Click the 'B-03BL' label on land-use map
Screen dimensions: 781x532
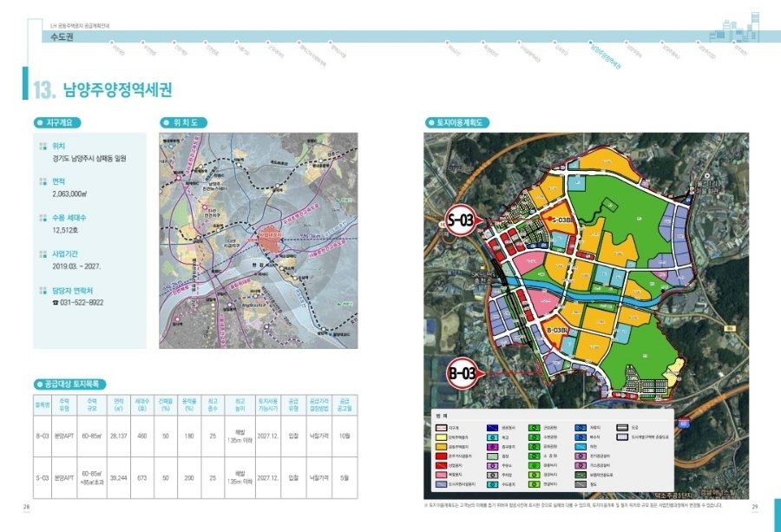click(x=558, y=331)
